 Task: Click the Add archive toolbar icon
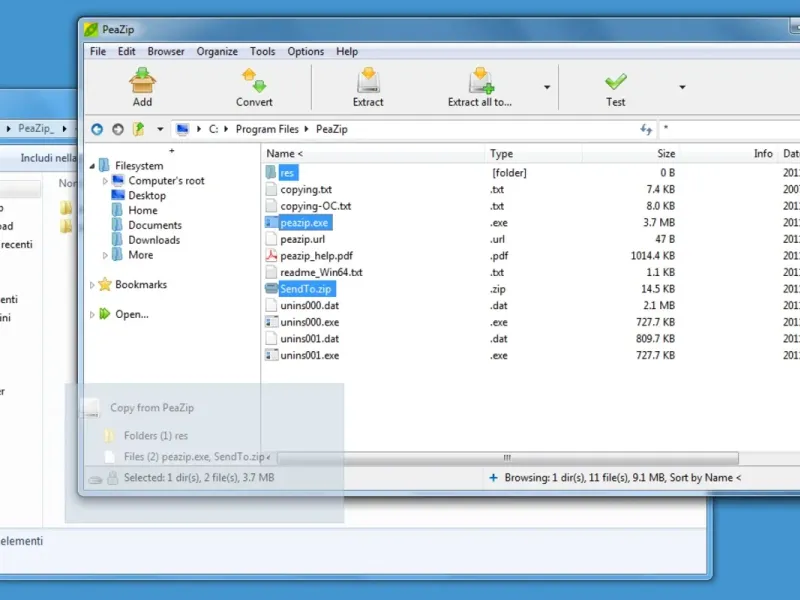coord(143,80)
